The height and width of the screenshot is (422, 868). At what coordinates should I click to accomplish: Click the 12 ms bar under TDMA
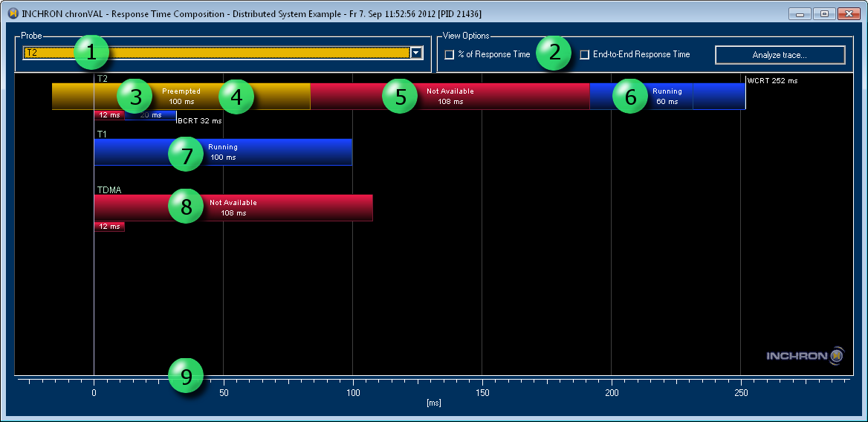click(109, 226)
